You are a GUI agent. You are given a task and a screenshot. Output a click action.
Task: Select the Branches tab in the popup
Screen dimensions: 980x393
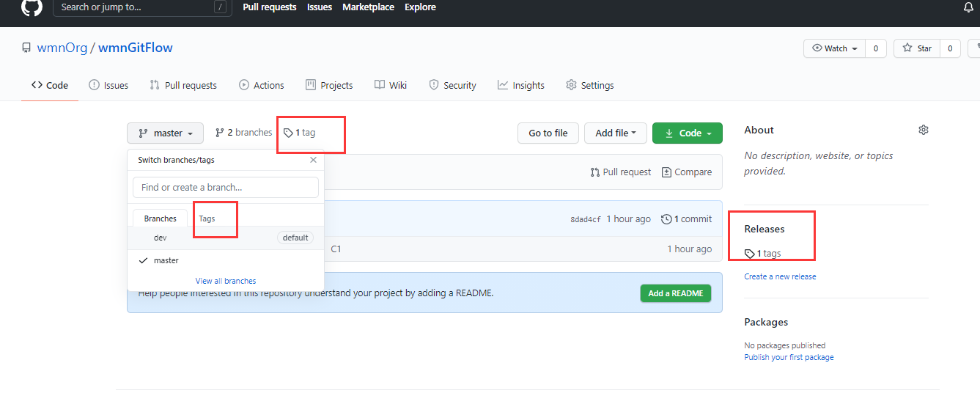pos(161,218)
